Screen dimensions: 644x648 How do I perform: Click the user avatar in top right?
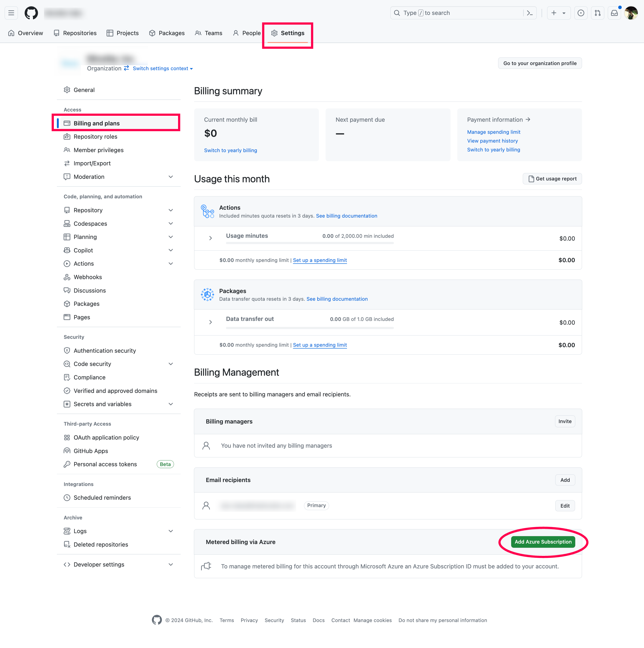[x=631, y=13]
